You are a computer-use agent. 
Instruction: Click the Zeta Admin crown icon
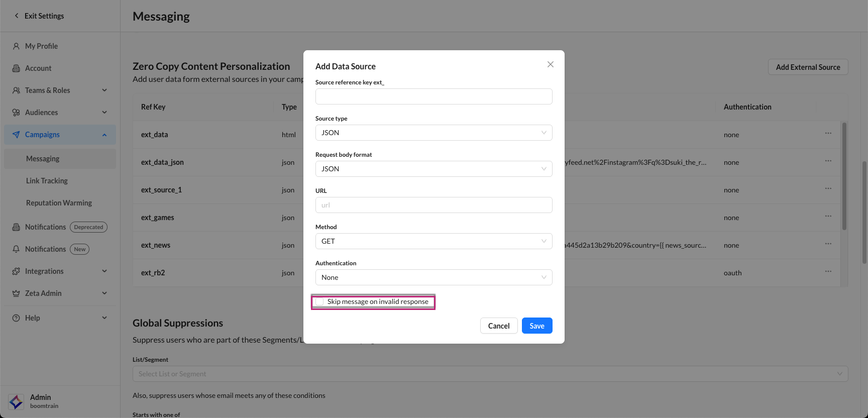pyautogui.click(x=16, y=293)
